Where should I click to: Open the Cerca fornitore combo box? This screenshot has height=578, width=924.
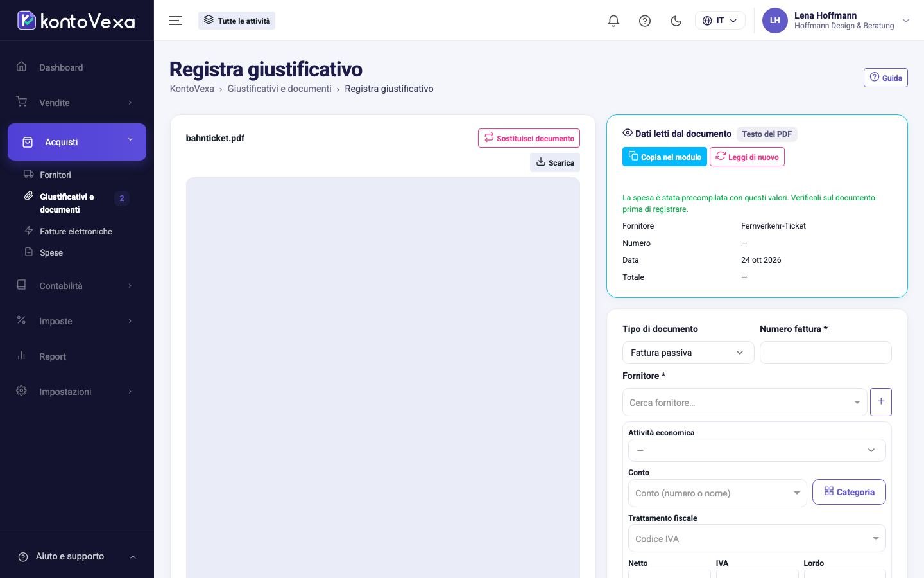point(745,402)
